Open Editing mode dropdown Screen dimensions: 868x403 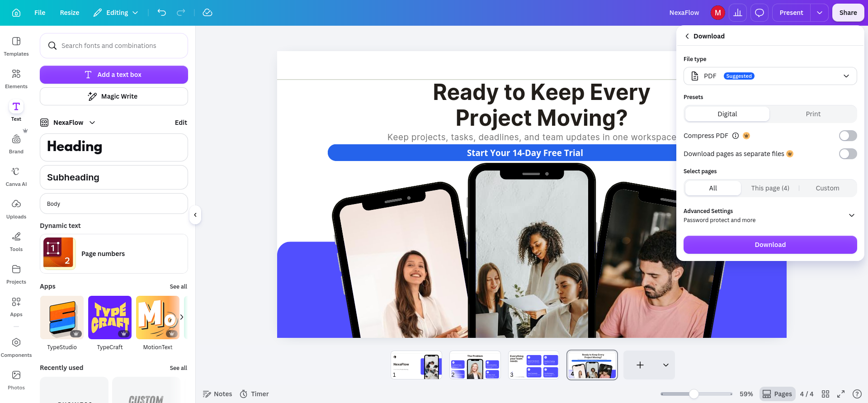(116, 13)
